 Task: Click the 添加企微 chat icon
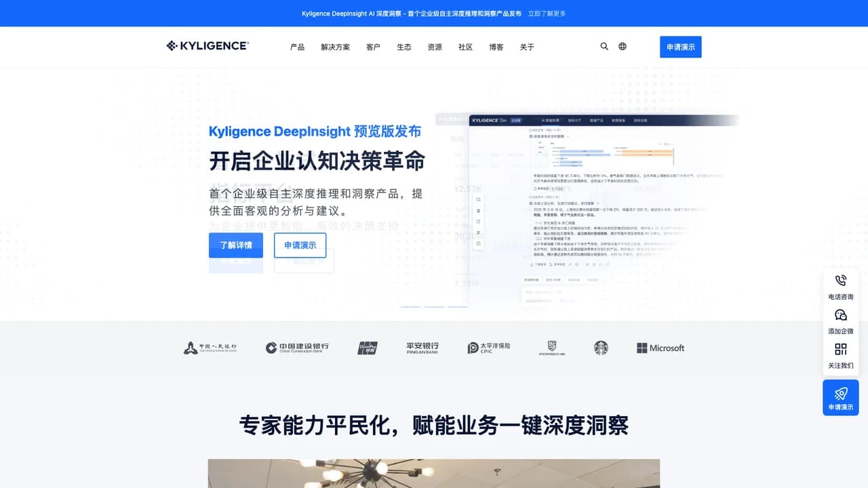pyautogui.click(x=841, y=315)
